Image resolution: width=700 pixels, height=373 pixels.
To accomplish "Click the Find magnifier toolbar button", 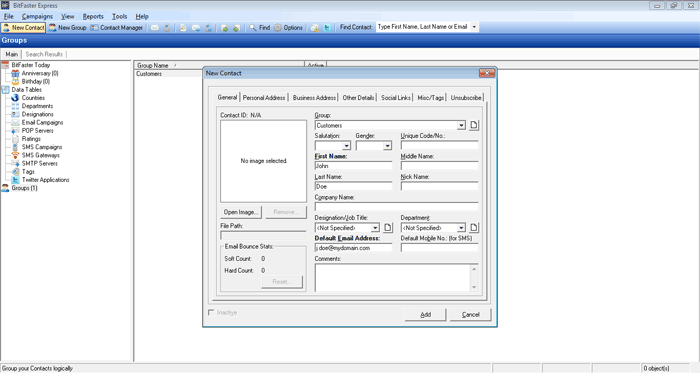I will (259, 28).
